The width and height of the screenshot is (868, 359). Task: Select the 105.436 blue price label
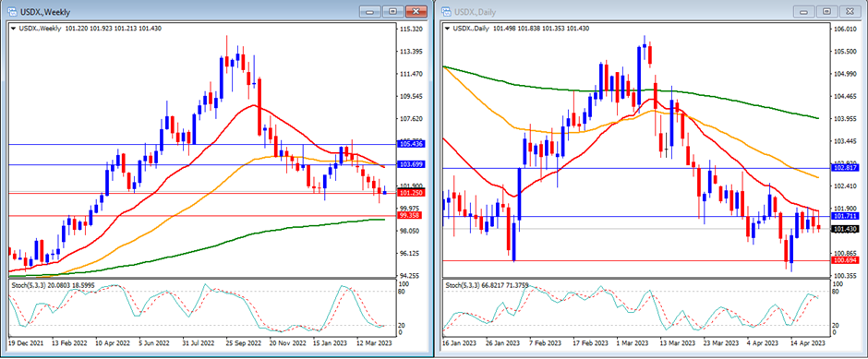point(411,144)
